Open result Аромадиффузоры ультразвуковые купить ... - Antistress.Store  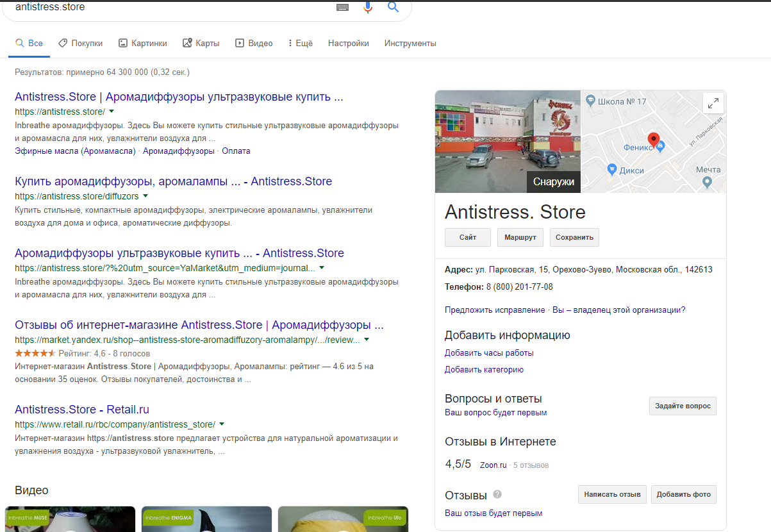(179, 253)
